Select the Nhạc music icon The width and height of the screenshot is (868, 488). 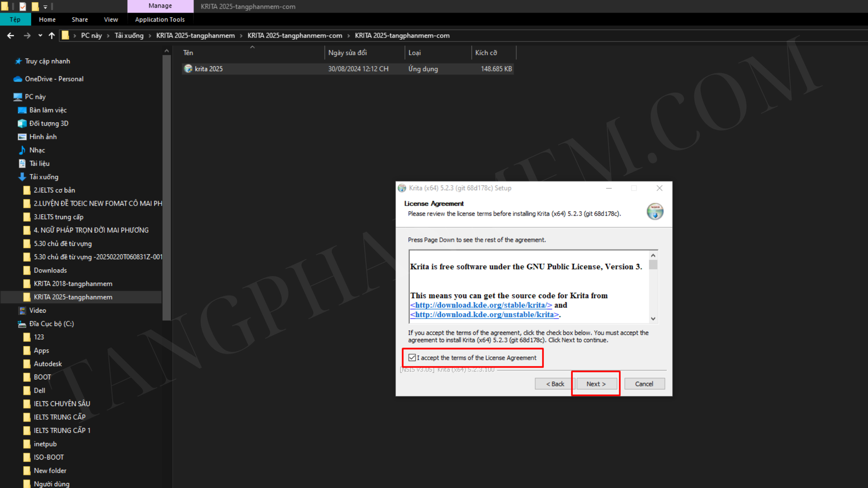coord(22,150)
